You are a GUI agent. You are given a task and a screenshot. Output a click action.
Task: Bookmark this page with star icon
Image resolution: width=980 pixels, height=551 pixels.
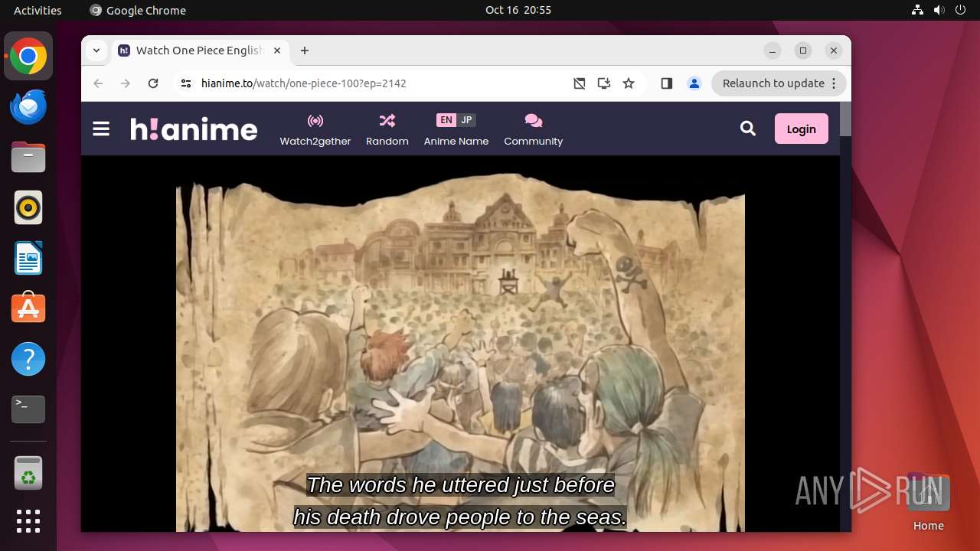pyautogui.click(x=629, y=83)
